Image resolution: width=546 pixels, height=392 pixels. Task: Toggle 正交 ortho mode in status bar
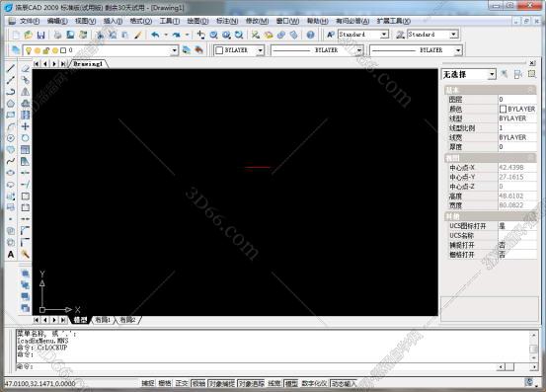182,383
